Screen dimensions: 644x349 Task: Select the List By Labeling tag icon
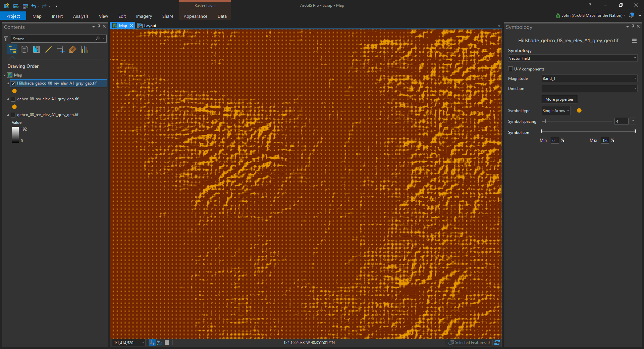tap(73, 50)
